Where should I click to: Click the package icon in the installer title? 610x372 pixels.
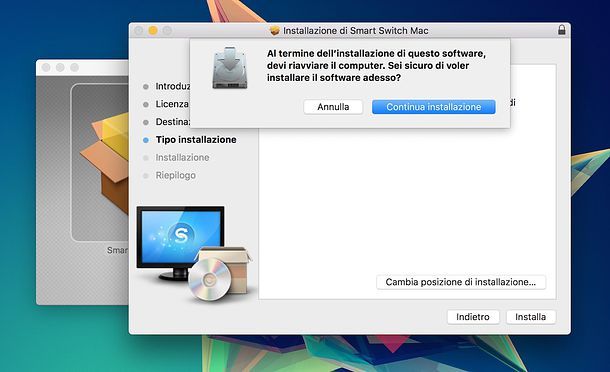click(275, 30)
